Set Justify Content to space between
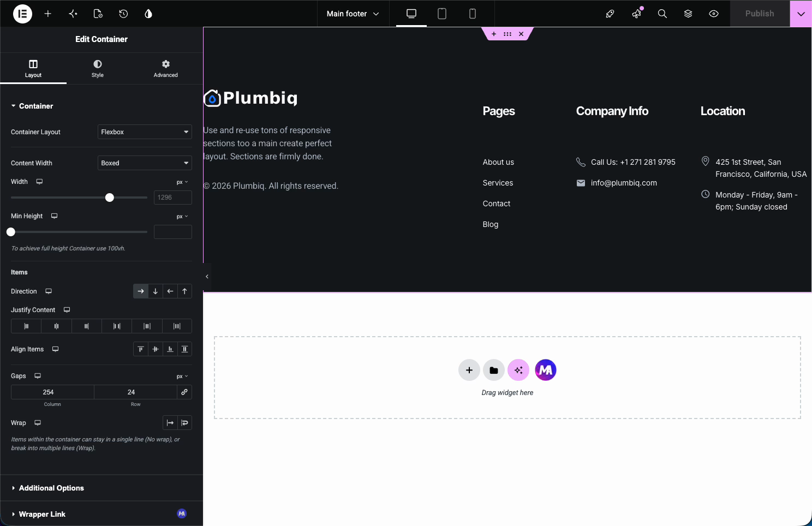The image size is (812, 526). pyautogui.click(x=117, y=326)
